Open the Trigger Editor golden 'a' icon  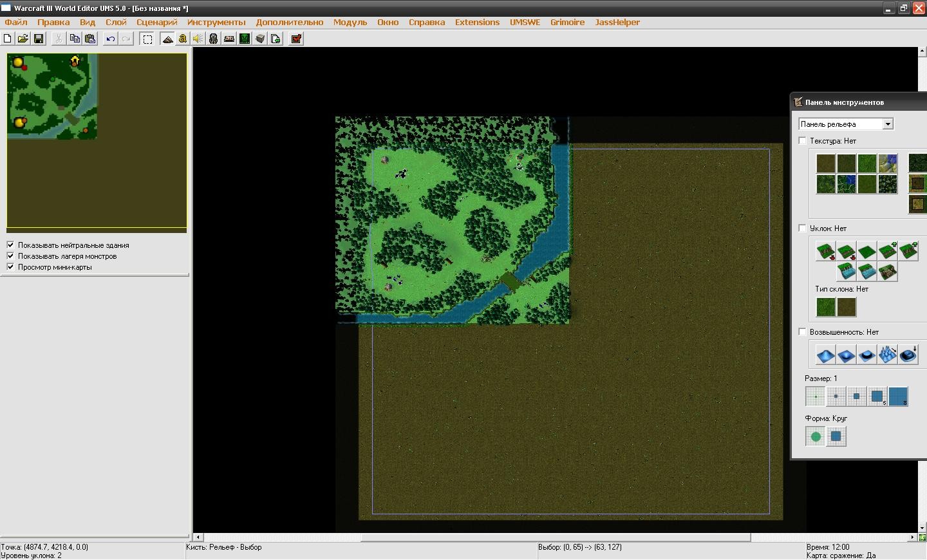point(183,39)
